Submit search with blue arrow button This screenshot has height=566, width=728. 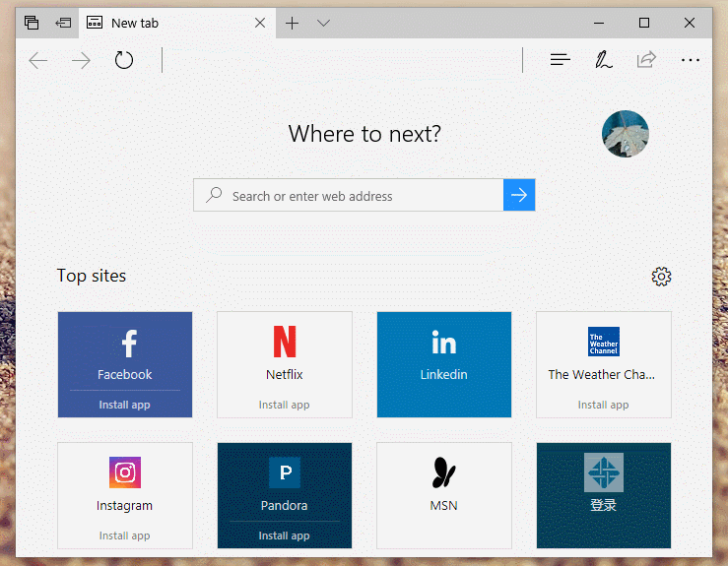(519, 195)
